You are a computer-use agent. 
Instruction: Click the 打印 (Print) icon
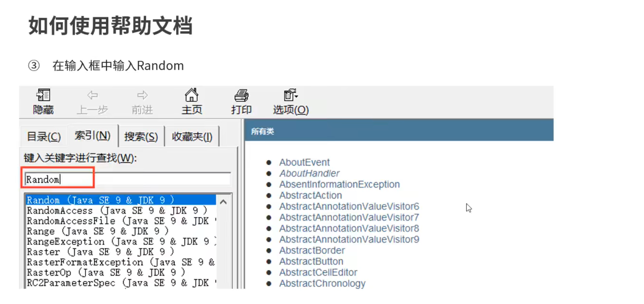point(241,95)
